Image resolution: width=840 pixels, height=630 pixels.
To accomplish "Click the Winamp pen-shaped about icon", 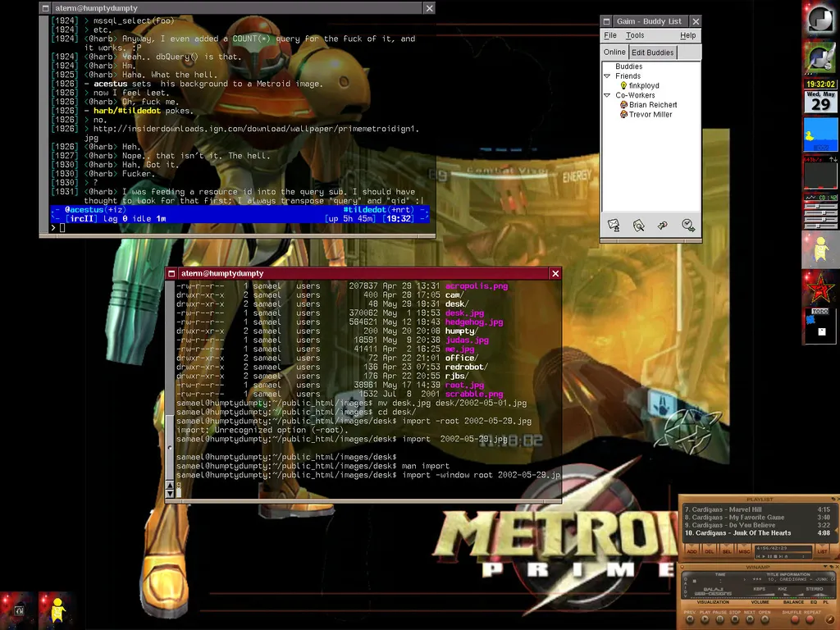I will [830, 619].
